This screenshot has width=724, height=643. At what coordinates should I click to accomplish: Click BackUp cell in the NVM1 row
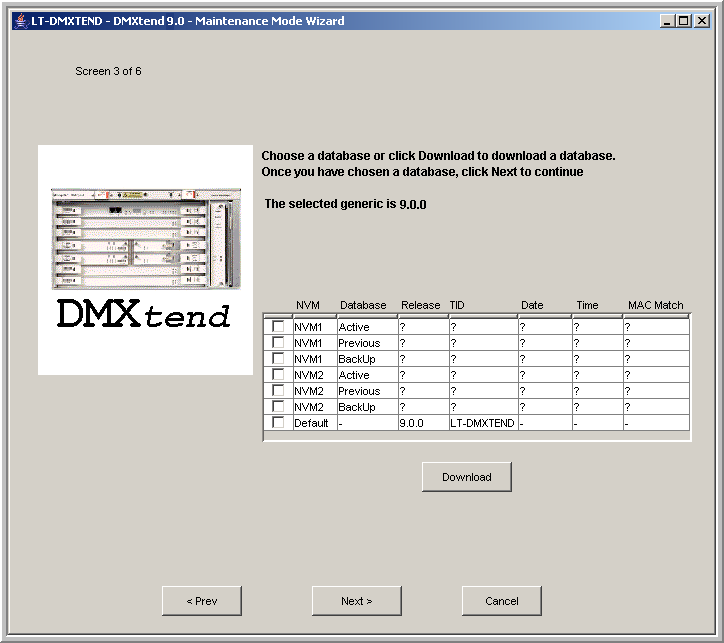click(368, 359)
